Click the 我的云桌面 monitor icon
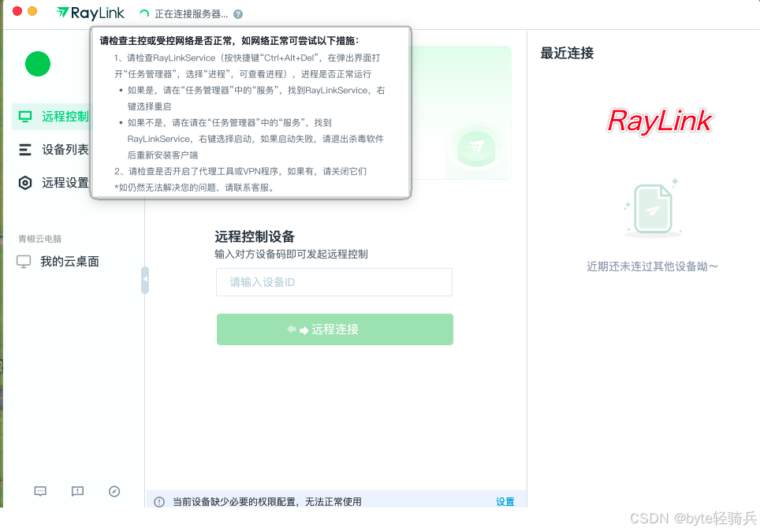 click(24, 262)
